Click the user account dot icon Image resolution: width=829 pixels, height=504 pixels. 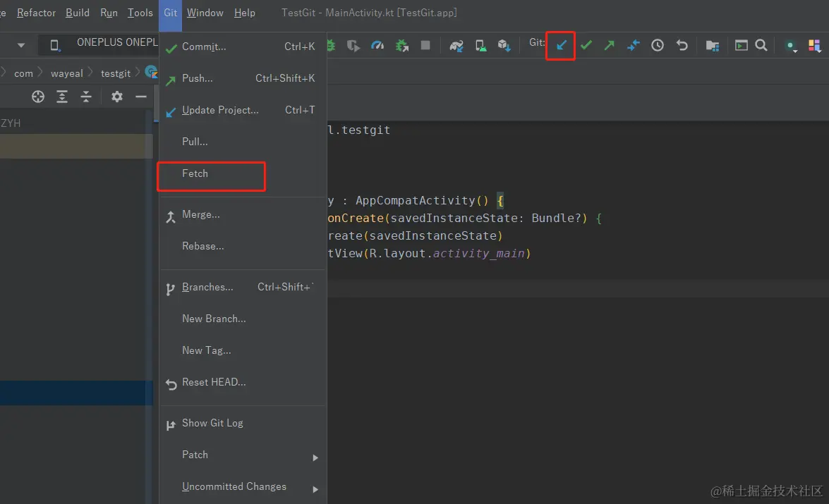[791, 47]
